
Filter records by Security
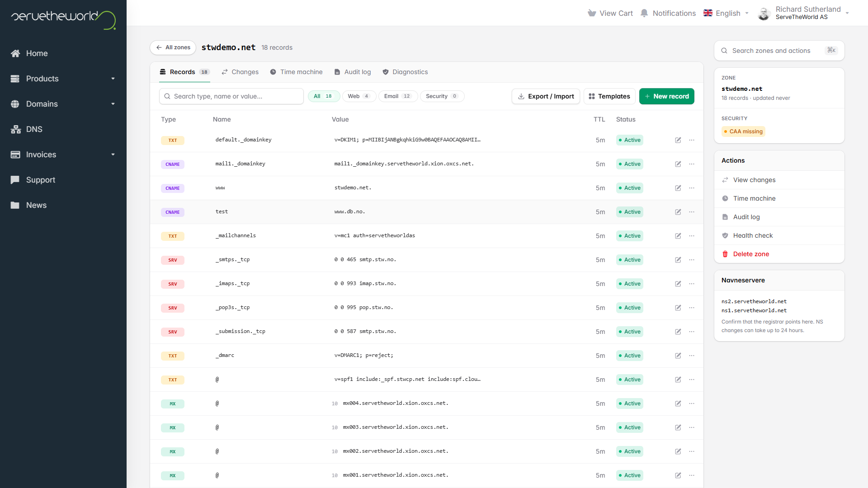click(x=442, y=96)
